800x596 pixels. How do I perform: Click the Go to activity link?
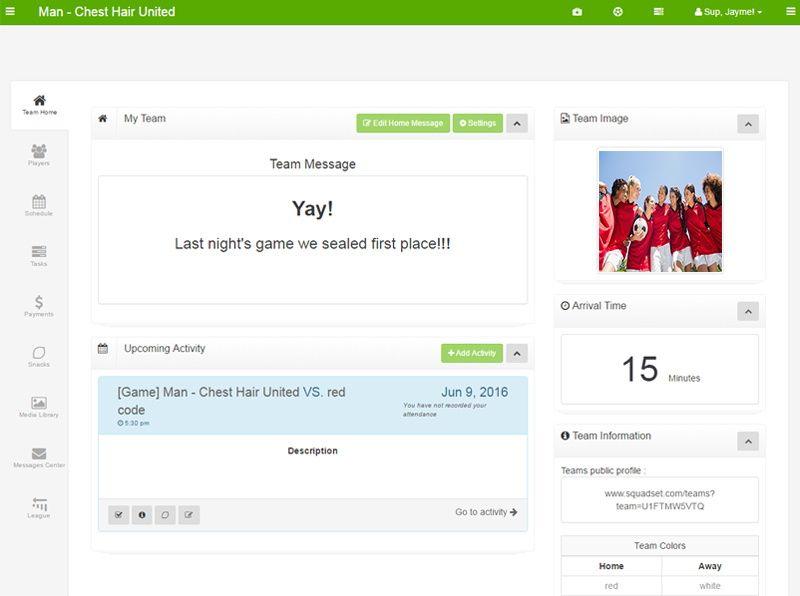tap(486, 512)
